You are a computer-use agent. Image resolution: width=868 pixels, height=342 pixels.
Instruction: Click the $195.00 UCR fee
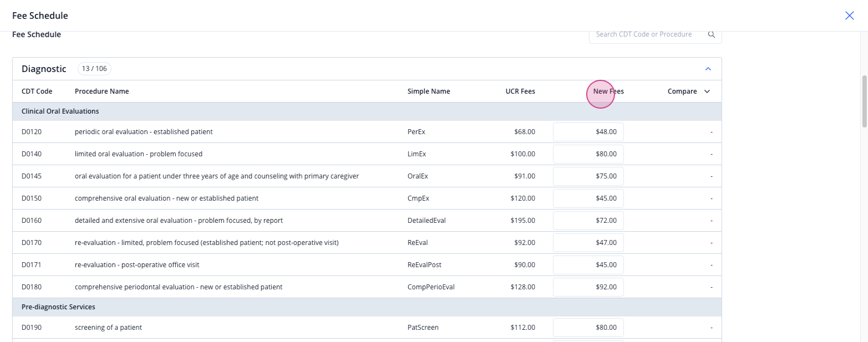pyautogui.click(x=523, y=221)
